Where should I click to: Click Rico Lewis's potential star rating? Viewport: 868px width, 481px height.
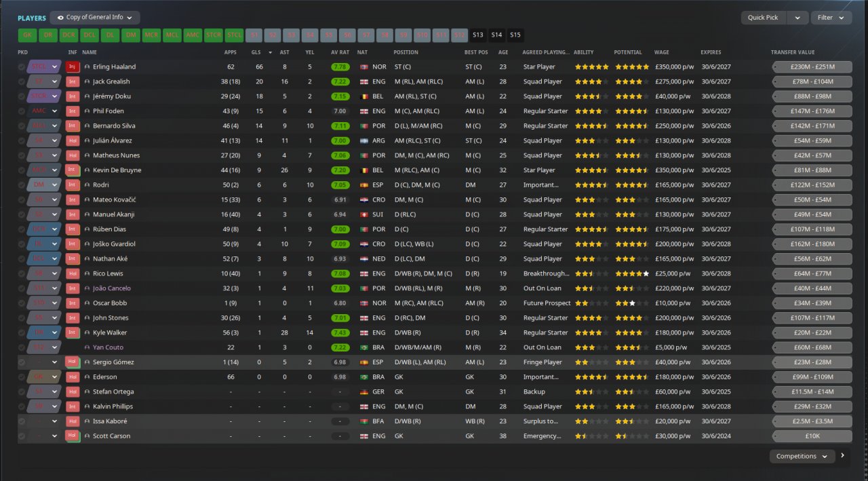tap(632, 273)
